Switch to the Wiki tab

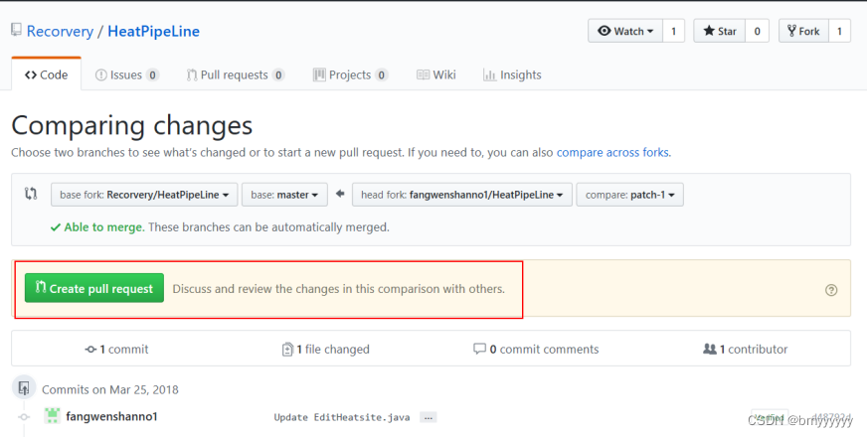click(436, 74)
